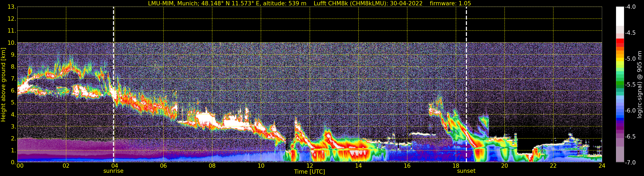Image resolution: width=644 pixels, height=176 pixels.
Task: Click the 'Time [UTC]' axis label
Action: pyautogui.click(x=310, y=172)
